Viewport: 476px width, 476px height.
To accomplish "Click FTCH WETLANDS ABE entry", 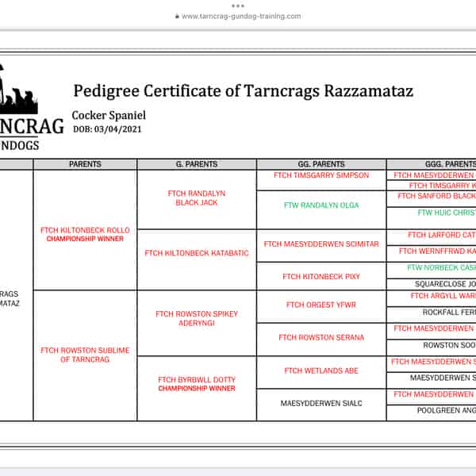I will pyautogui.click(x=321, y=370).
